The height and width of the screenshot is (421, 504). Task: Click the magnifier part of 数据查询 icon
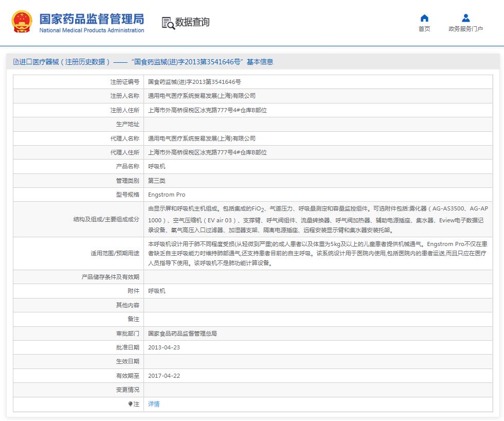tap(170, 26)
